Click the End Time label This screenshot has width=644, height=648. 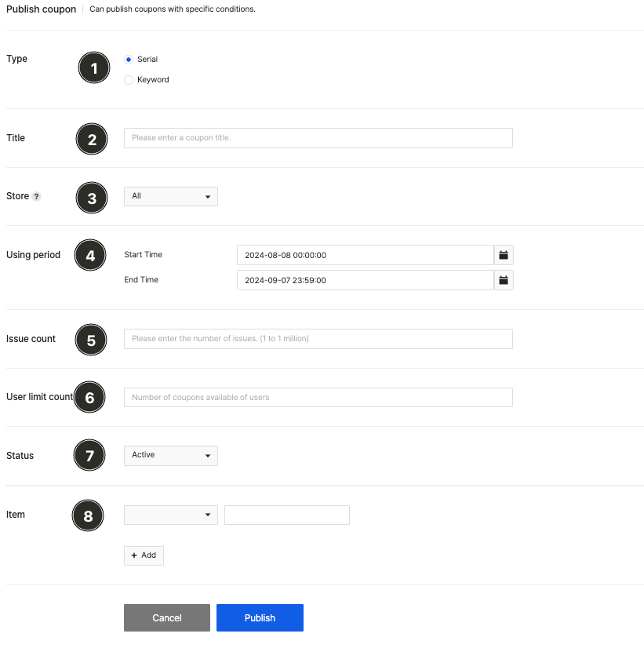(141, 280)
